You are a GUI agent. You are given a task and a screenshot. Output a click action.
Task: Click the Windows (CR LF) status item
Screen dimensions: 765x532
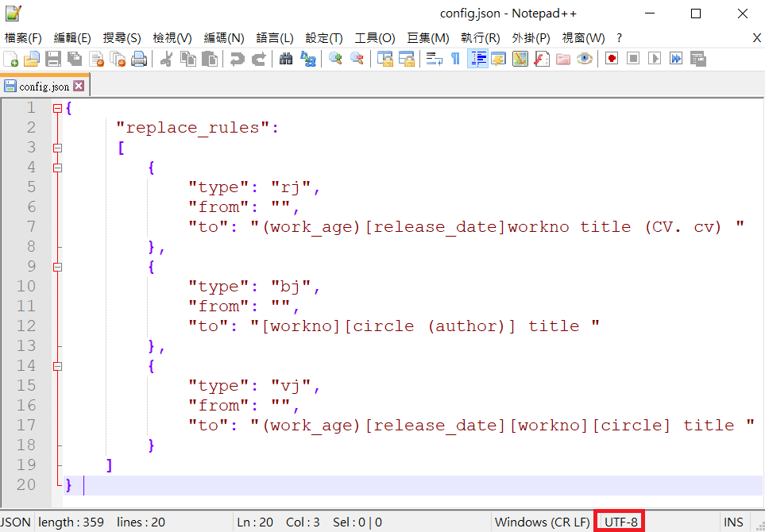543,522
